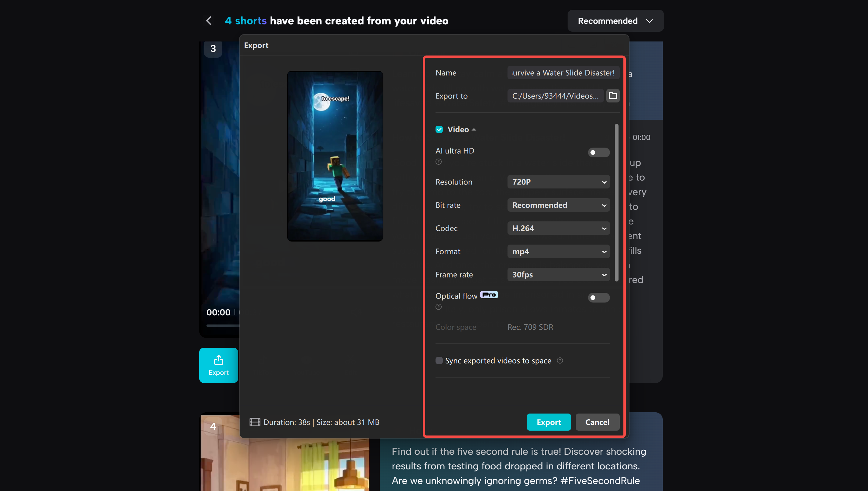Viewport: 868px width, 491px height.
Task: Open the Codec dropdown showing H.264
Action: click(x=558, y=228)
